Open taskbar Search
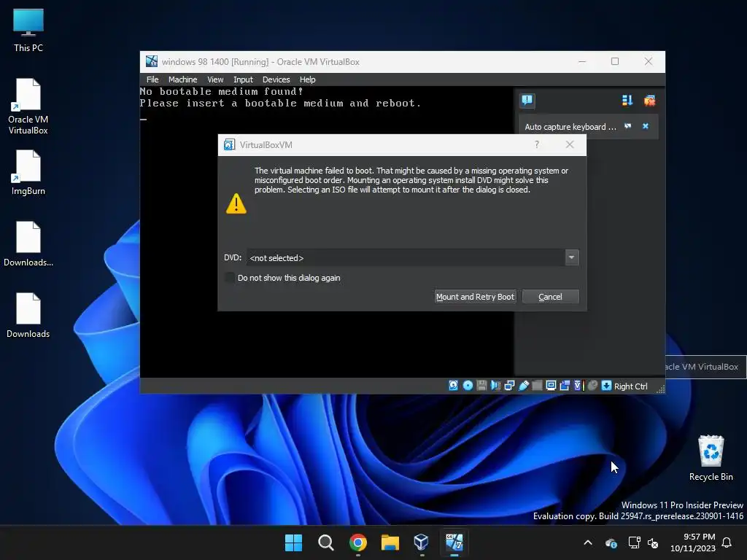This screenshot has width=747, height=560. [x=326, y=542]
